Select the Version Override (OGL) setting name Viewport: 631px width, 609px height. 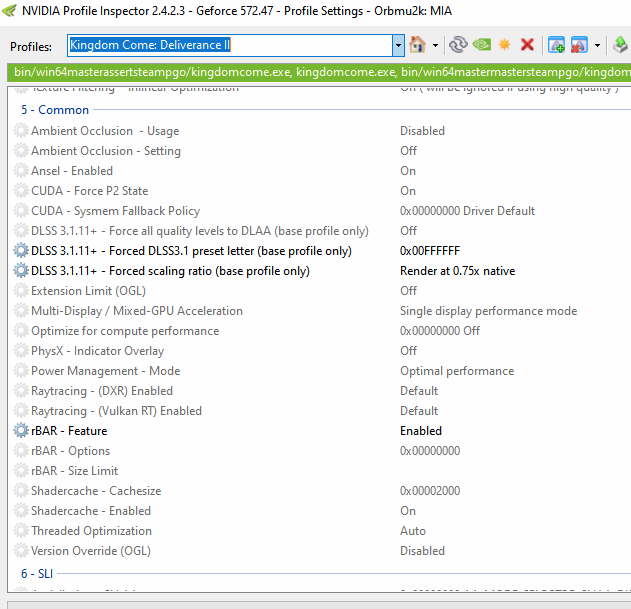tap(91, 551)
